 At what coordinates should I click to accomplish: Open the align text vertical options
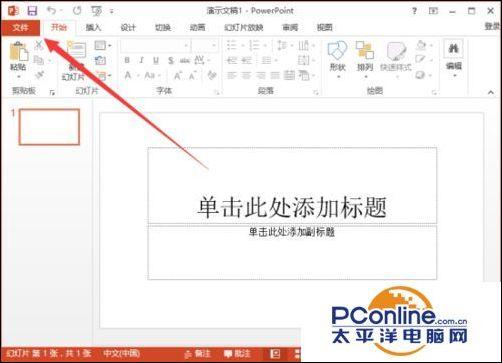[306, 61]
